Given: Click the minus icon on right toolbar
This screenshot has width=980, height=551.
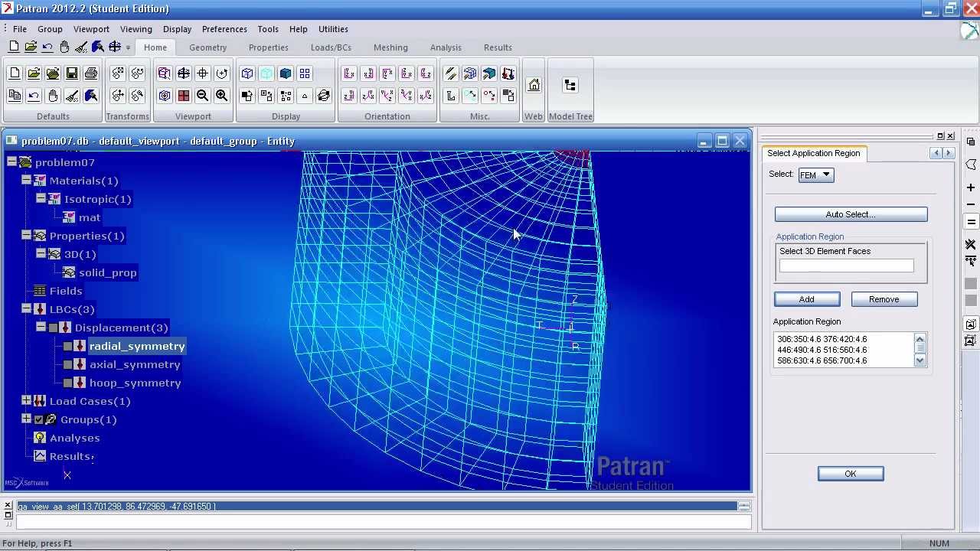Looking at the screenshot, I should (x=971, y=204).
